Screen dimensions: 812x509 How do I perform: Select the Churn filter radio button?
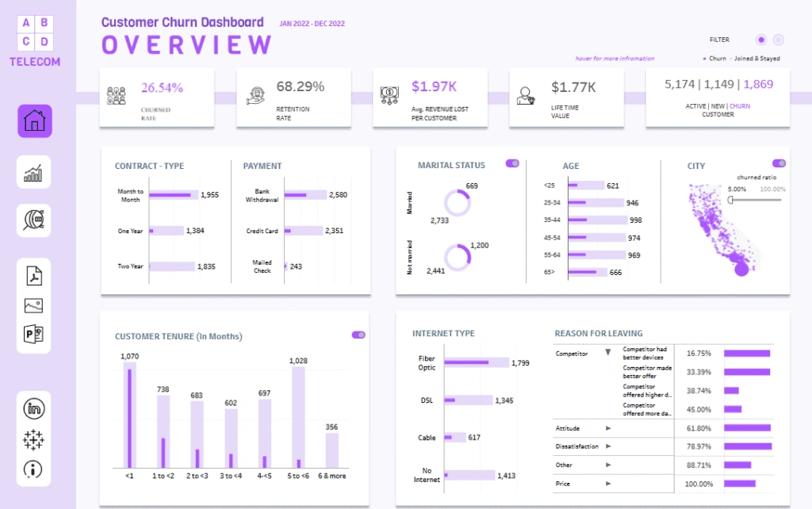[761, 40]
